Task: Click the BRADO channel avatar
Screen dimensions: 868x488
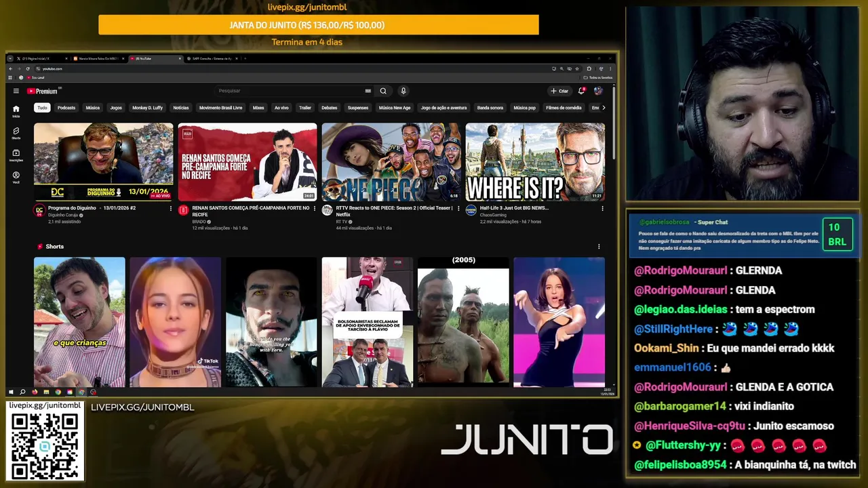Action: 183,211
